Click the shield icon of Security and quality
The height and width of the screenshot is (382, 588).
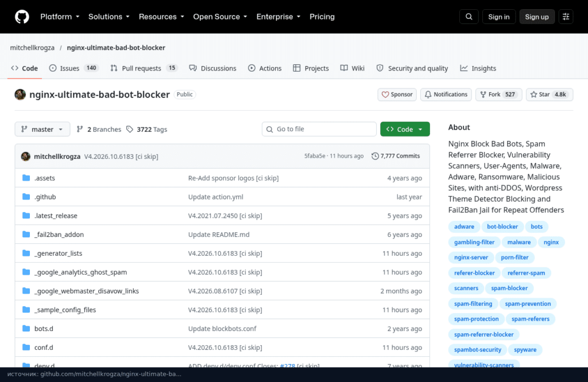(x=380, y=68)
